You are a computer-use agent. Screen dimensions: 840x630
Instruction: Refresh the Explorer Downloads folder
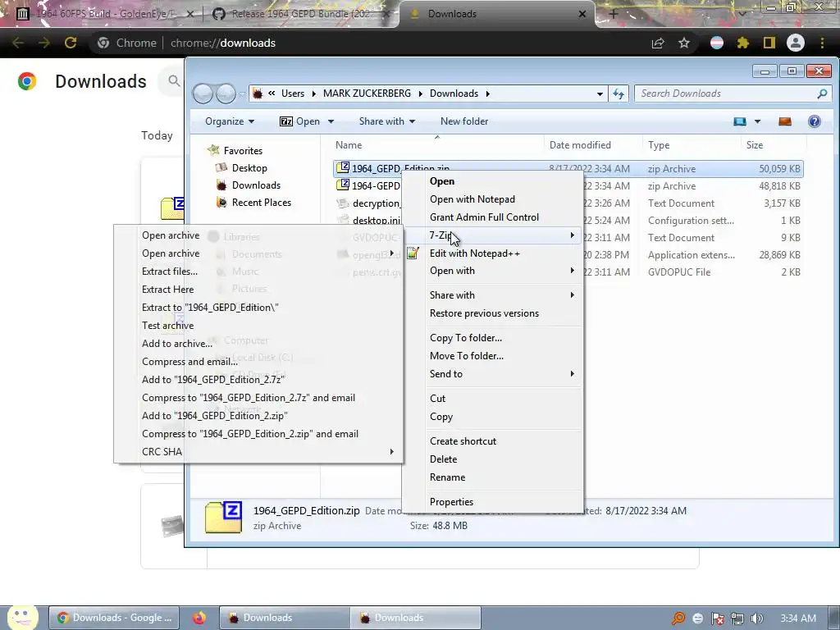[619, 94]
